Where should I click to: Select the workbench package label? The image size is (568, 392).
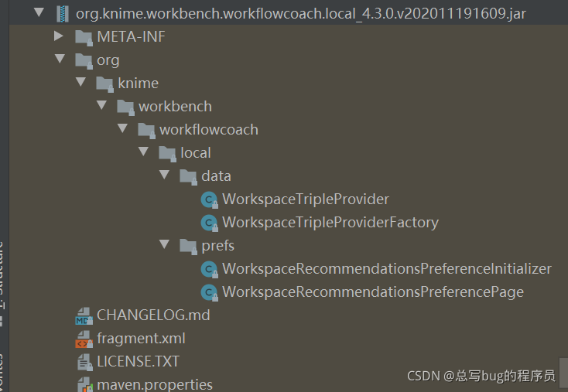click(175, 107)
